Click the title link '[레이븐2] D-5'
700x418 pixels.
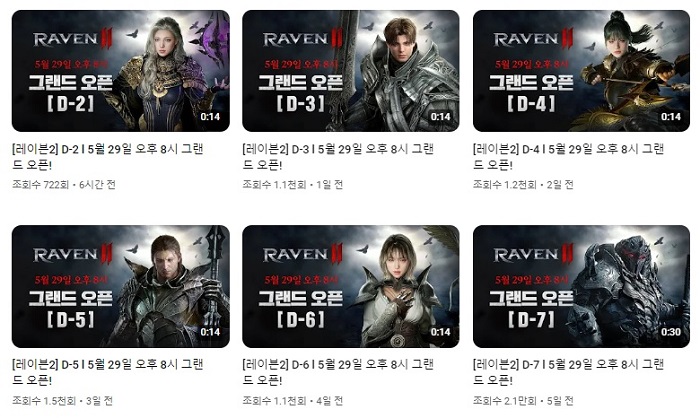pos(108,372)
